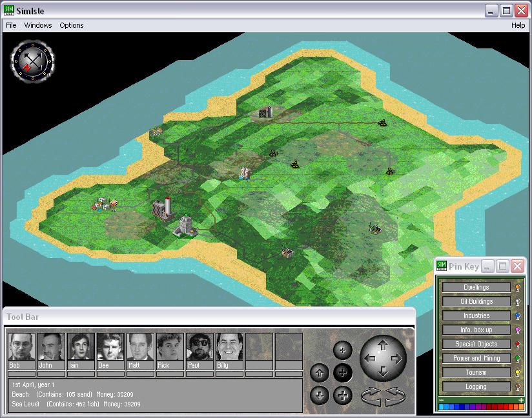This screenshot has height=418, width=532.
Task: Click the blue pin next to Industries
Action: coord(518,316)
